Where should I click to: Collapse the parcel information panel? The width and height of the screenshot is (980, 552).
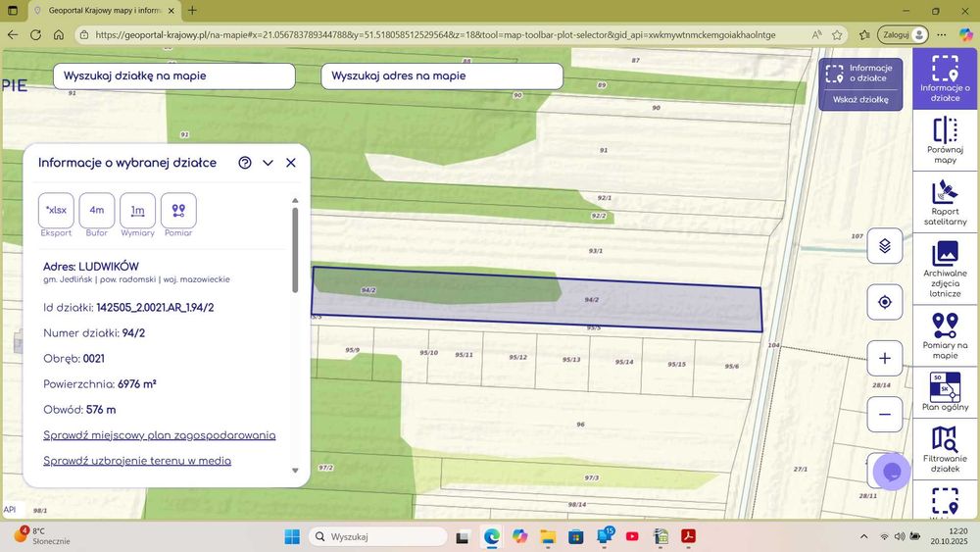(x=268, y=163)
